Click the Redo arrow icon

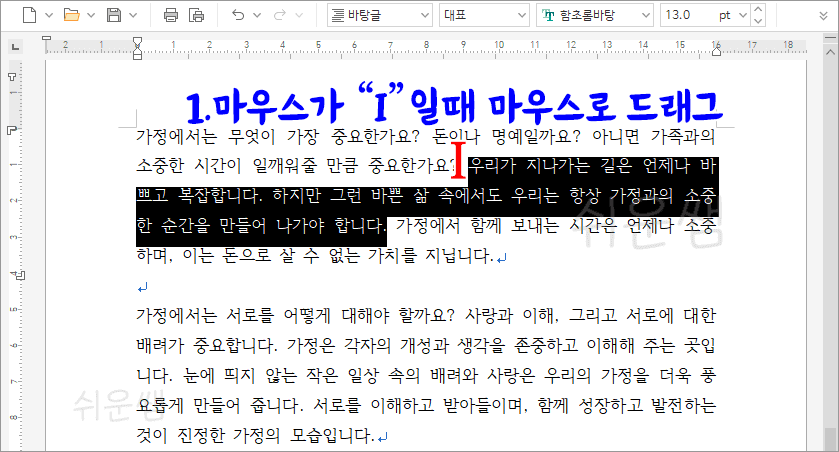coord(279,15)
